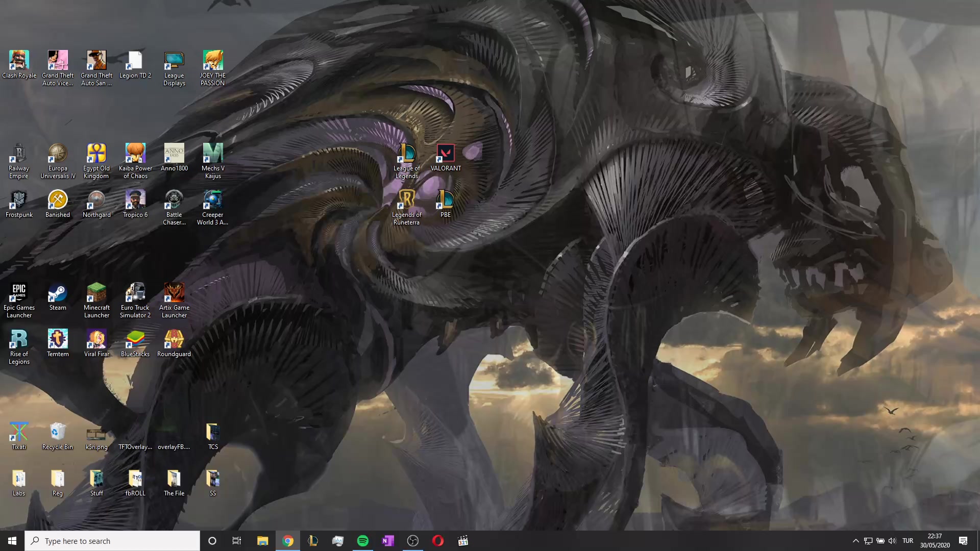Open the clock showing 22:37
The image size is (980, 551).
click(x=935, y=541)
